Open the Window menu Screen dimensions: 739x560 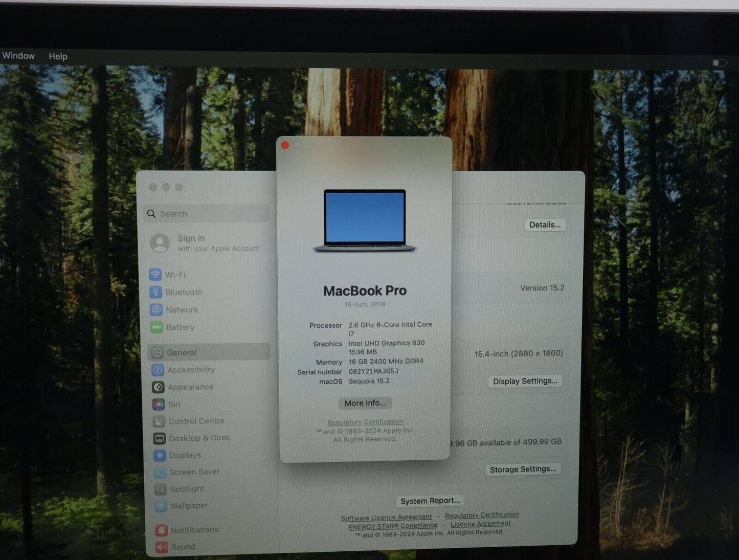(18, 56)
